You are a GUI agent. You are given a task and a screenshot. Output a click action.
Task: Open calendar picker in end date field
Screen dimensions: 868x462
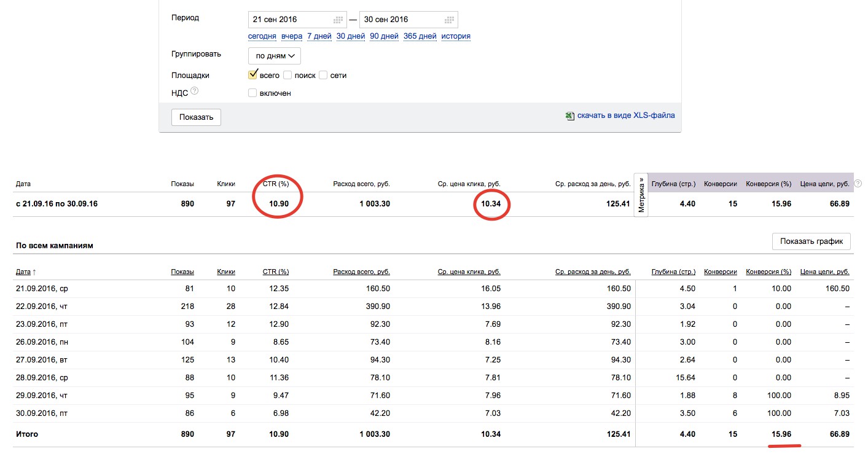[x=450, y=20]
